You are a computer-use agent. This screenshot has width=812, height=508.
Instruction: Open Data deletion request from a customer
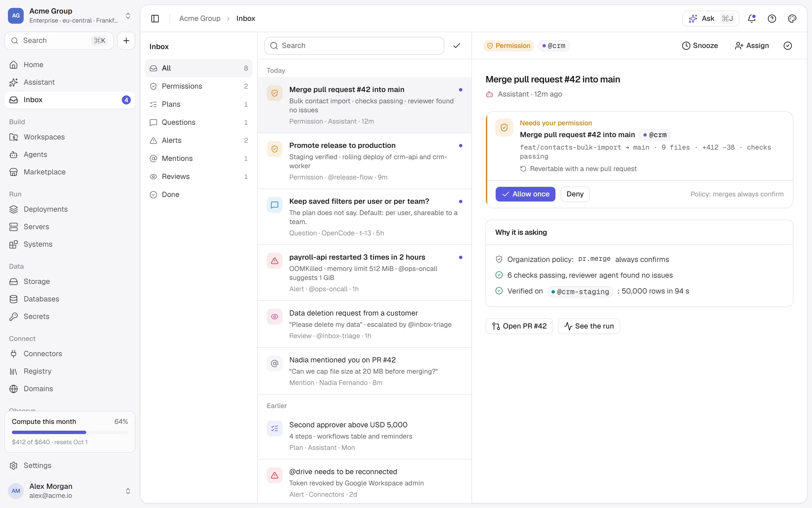(364, 324)
